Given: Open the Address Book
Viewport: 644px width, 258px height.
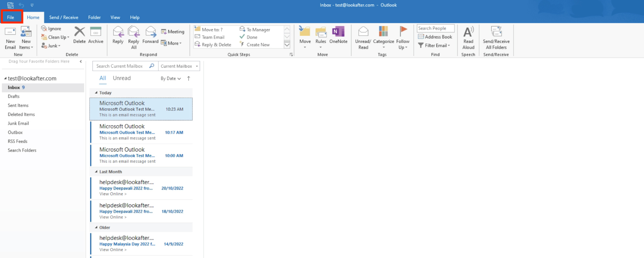Looking at the screenshot, I should [435, 37].
